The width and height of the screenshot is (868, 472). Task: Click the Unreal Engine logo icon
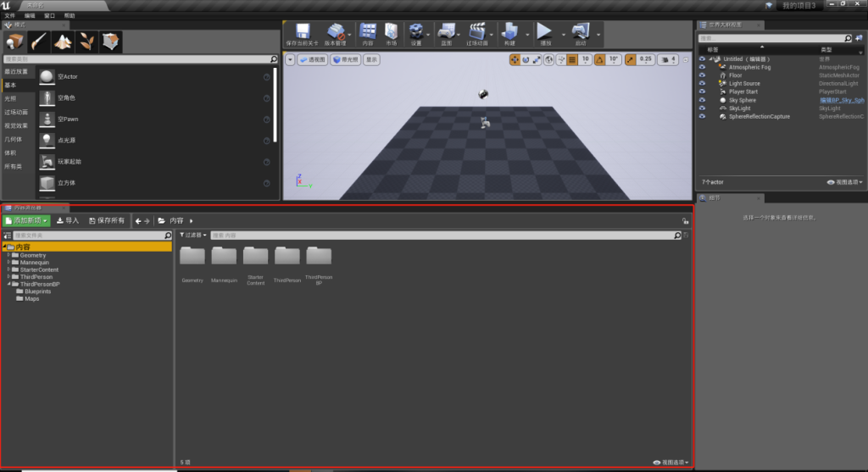coord(6,5)
